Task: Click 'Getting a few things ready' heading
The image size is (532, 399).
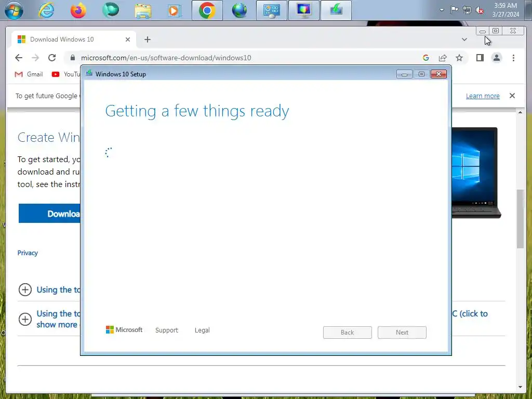Action: 197,111
